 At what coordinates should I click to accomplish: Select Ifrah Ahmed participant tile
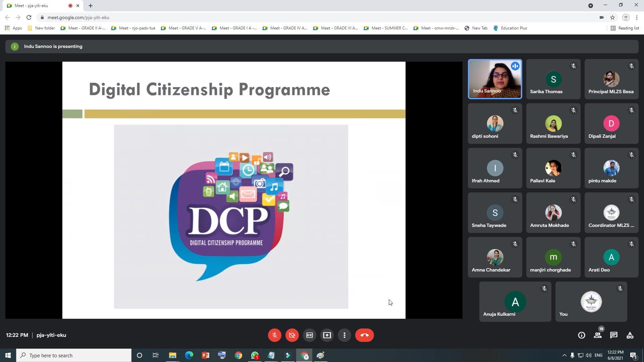coord(495,168)
